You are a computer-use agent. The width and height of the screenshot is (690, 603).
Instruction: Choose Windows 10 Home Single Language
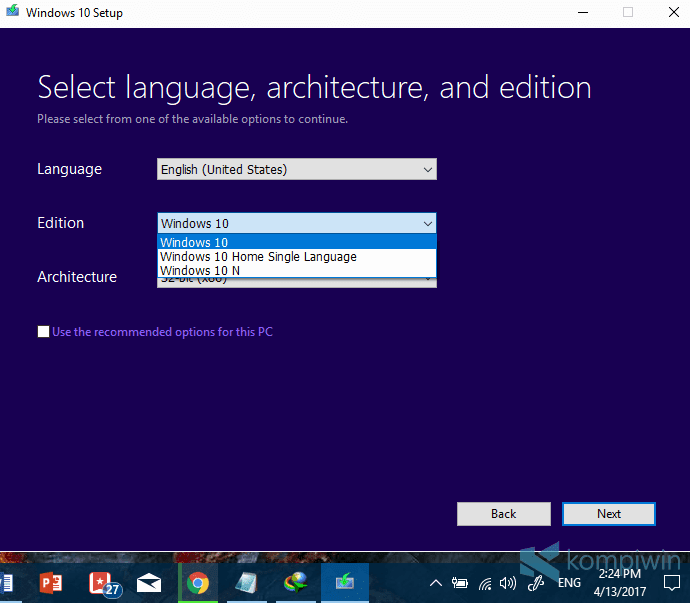click(x=297, y=256)
